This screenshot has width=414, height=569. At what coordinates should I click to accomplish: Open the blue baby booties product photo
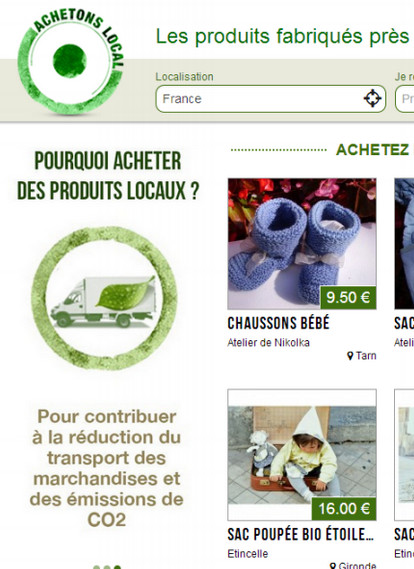(x=302, y=243)
